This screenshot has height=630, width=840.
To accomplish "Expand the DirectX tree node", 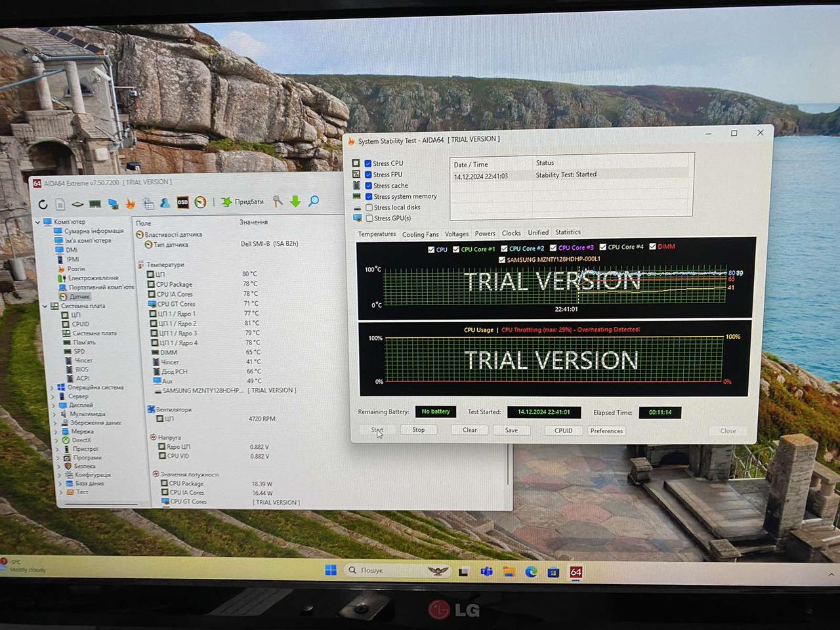I will (x=56, y=440).
